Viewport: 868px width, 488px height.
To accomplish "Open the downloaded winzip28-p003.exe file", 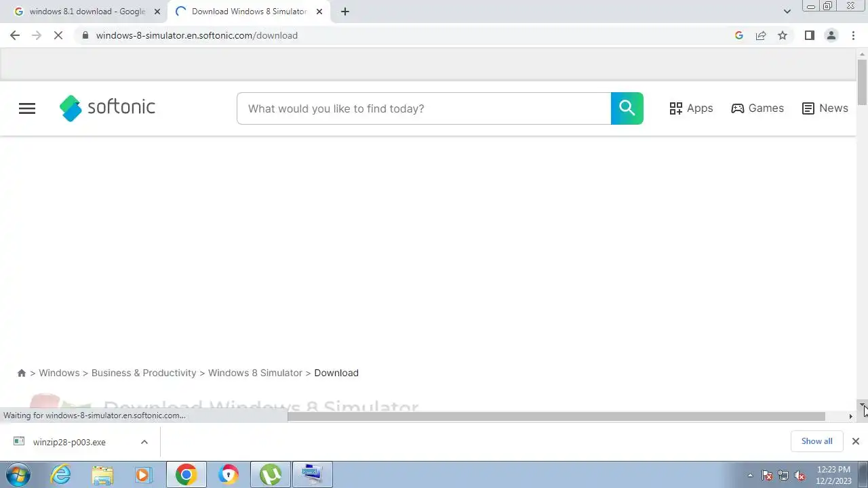I will coord(69,442).
